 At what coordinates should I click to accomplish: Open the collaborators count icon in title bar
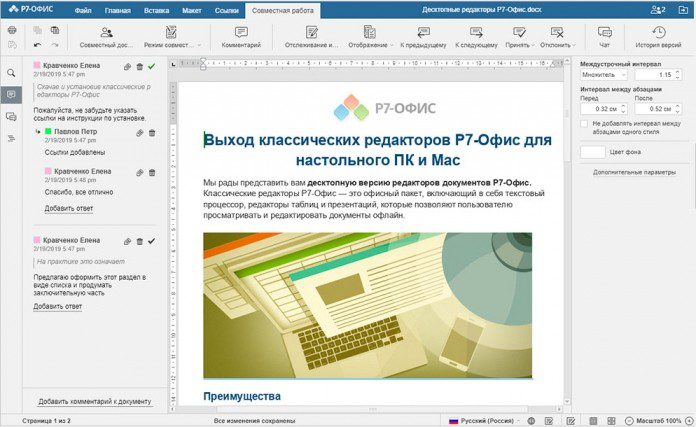click(658, 10)
